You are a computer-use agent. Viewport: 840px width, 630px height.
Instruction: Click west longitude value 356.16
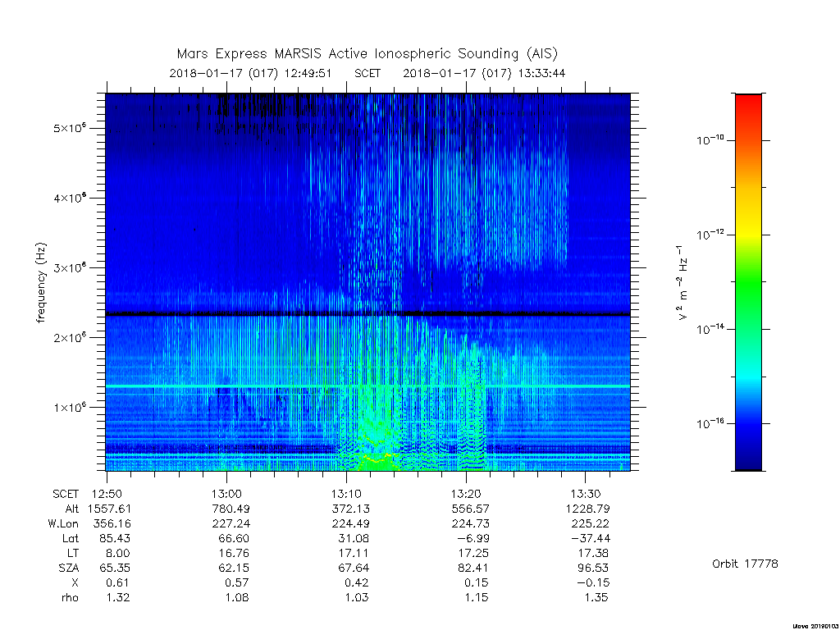coord(112,523)
